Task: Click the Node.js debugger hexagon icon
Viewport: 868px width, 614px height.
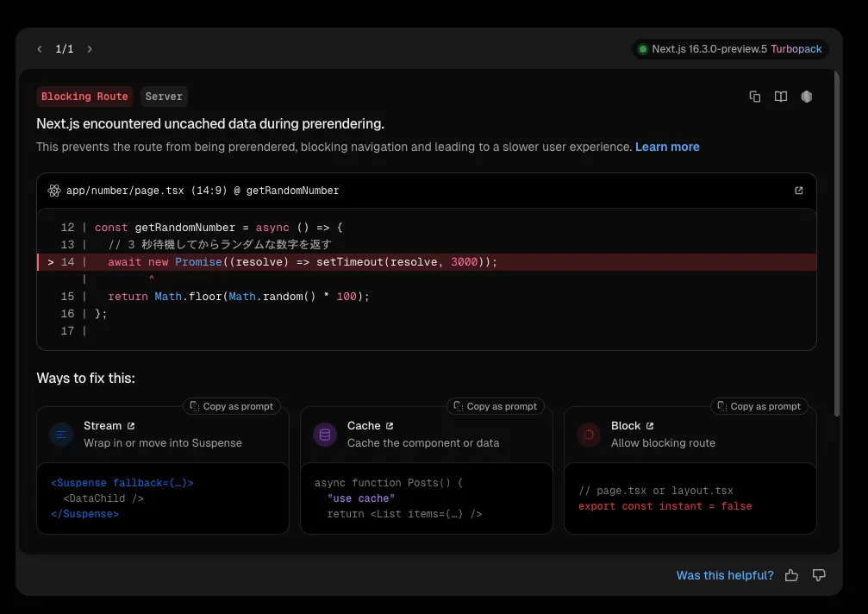Action: [x=807, y=97]
